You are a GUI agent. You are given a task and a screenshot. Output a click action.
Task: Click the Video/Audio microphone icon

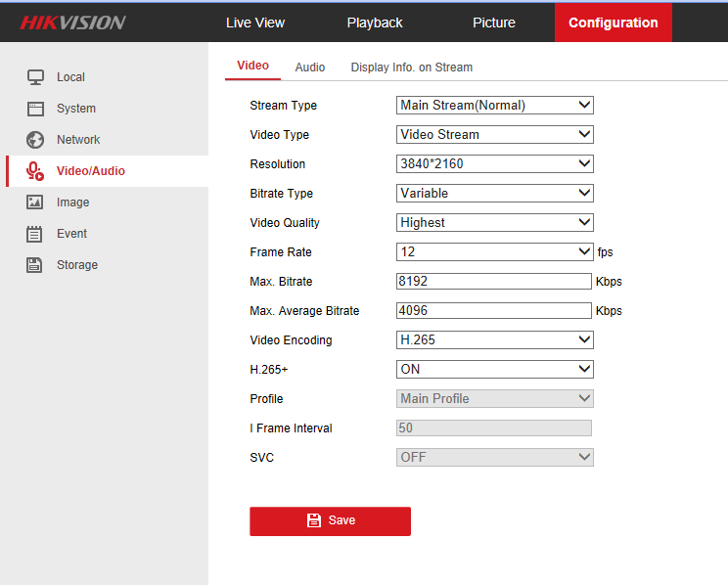[35, 171]
